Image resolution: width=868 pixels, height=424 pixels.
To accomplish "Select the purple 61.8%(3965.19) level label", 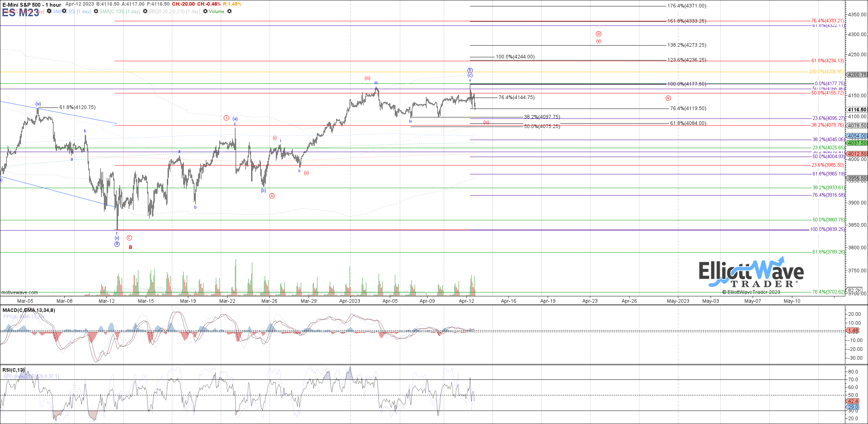I will pyautogui.click(x=828, y=174).
